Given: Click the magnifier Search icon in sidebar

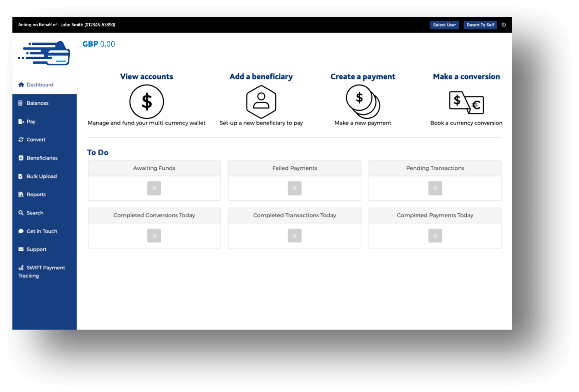Looking at the screenshot, I should tap(21, 213).
